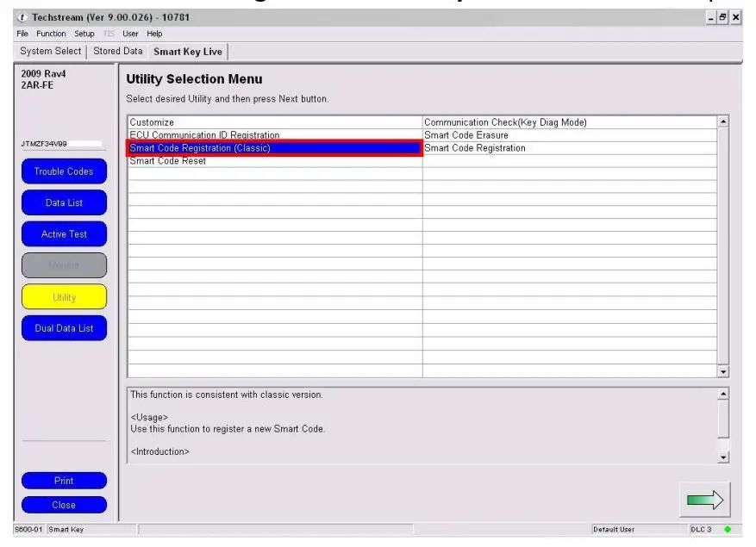Image resolution: width=756 pixels, height=547 pixels.
Task: Click the description box scroll down arrow
Action: pos(722,457)
